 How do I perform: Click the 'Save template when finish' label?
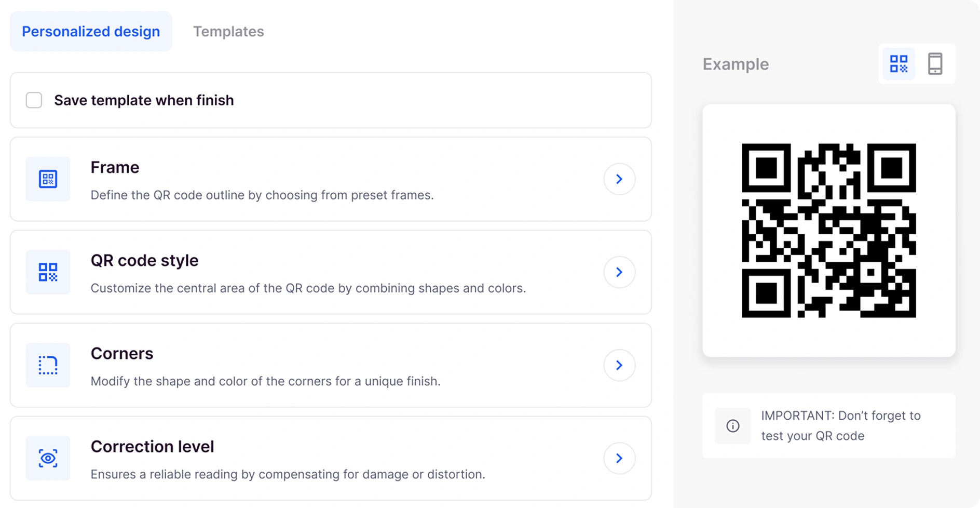pos(144,100)
